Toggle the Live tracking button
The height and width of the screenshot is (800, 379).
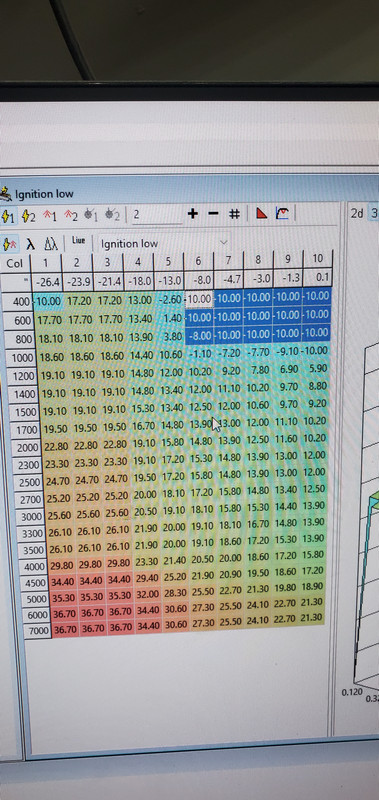[x=78, y=241]
